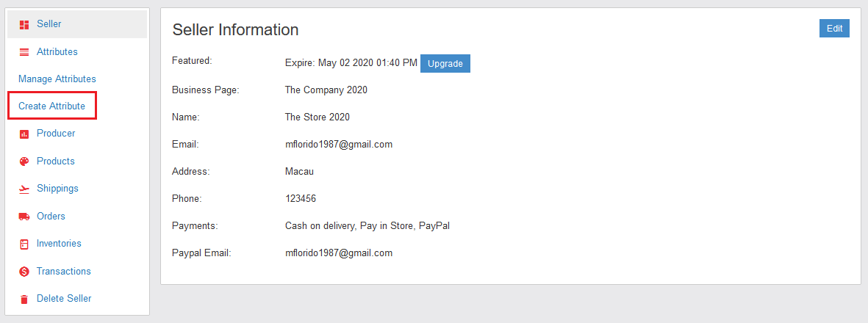Click the Delete Seller trash icon
The height and width of the screenshot is (323, 868).
tap(24, 299)
